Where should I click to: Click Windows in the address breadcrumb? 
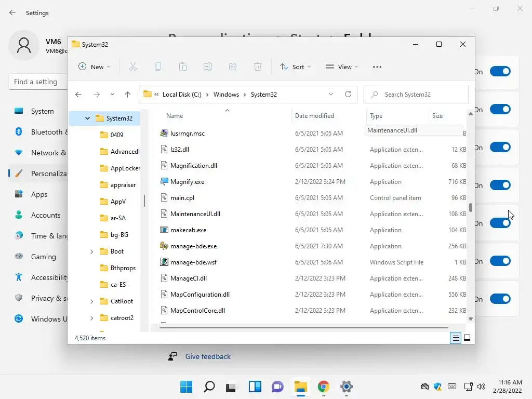coord(226,95)
